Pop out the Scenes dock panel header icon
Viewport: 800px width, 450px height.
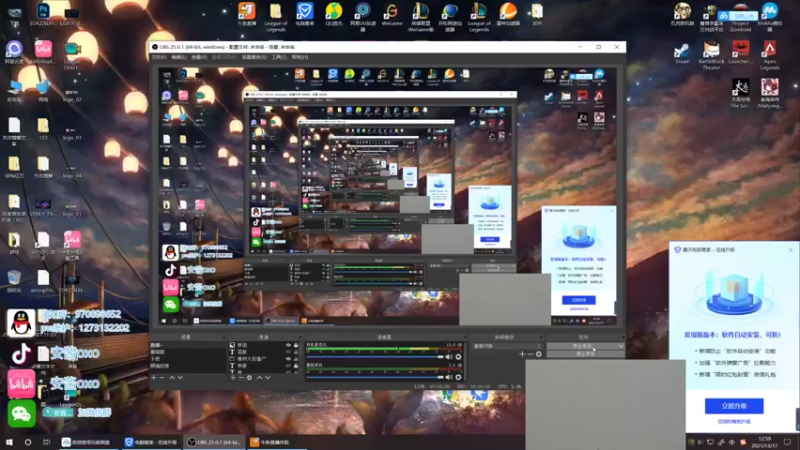tap(223, 337)
